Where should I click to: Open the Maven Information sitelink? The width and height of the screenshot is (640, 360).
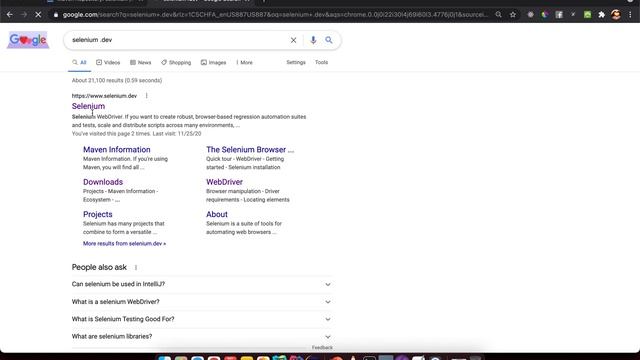(117, 149)
